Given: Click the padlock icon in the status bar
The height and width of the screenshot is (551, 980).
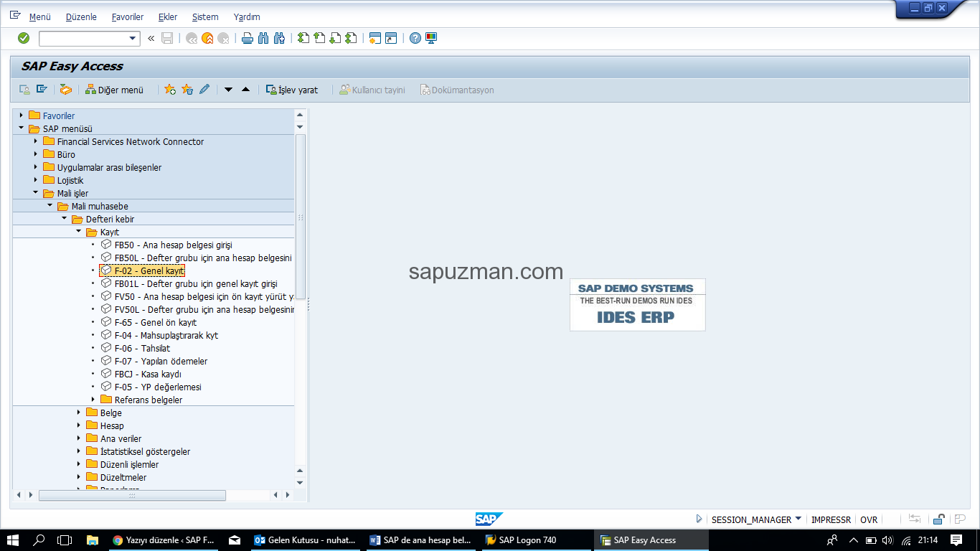Looking at the screenshot, I should click(x=939, y=519).
